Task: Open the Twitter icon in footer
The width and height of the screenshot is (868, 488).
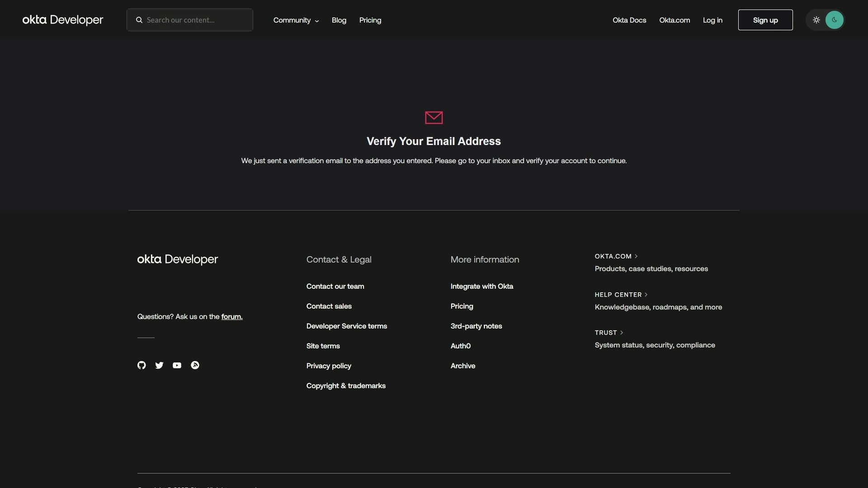Action: tap(159, 365)
